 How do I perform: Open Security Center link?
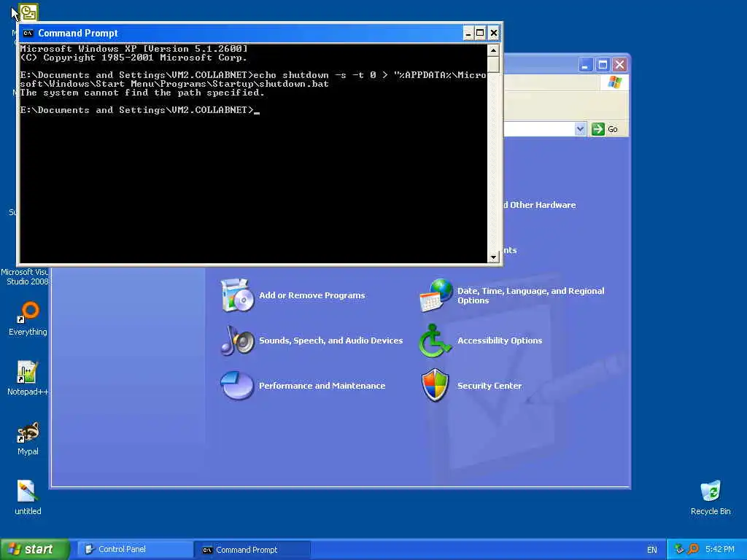coord(489,386)
